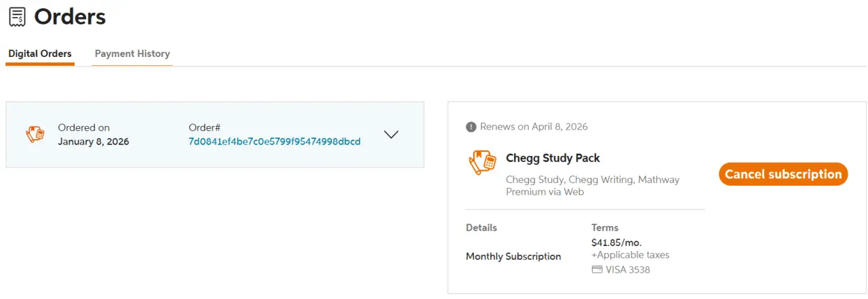Click the $41.85/mo. price text
Screen dimensions: 868x299
(616, 242)
